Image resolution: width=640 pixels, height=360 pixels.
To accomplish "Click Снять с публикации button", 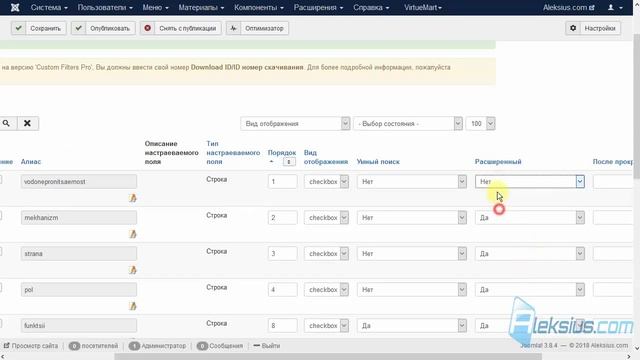I will 181,28.
